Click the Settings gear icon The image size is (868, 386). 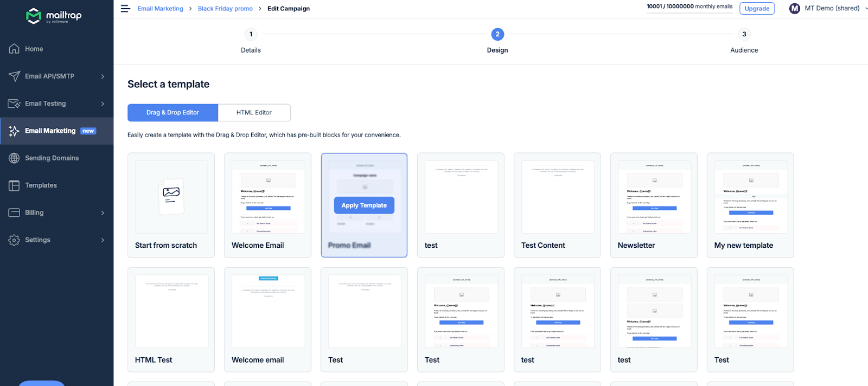14,240
